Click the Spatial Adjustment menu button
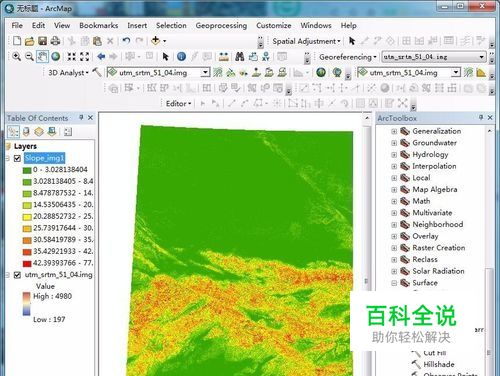The width and height of the screenshot is (500, 376). pos(306,41)
